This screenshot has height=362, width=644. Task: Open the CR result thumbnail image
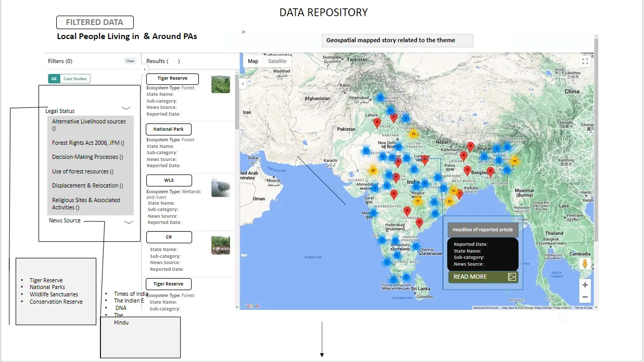click(x=221, y=245)
